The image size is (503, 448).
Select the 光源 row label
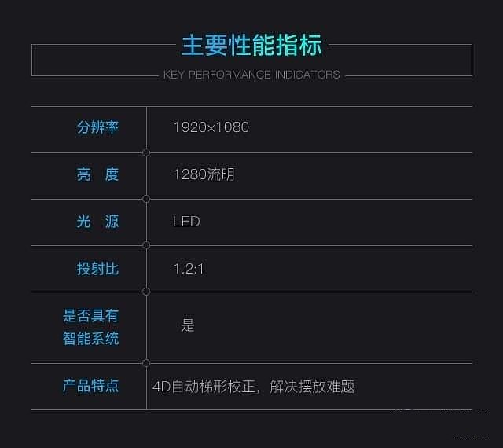(x=97, y=222)
